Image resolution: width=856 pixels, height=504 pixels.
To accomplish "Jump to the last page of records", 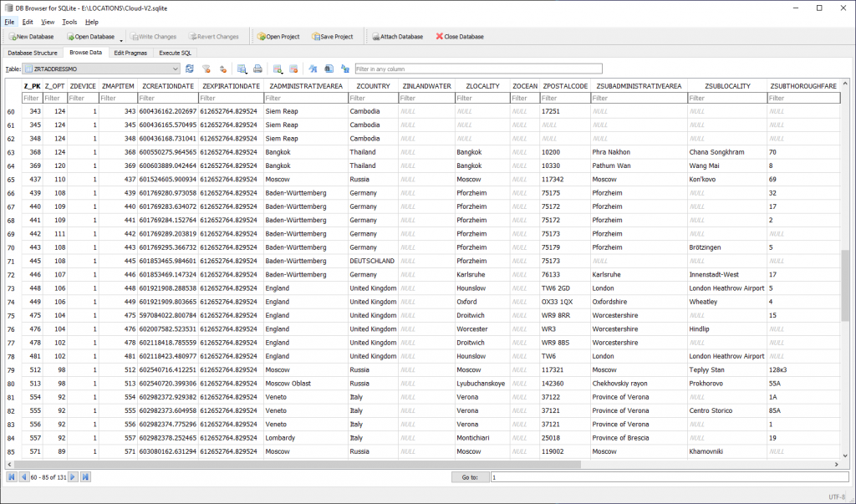I will point(85,476).
